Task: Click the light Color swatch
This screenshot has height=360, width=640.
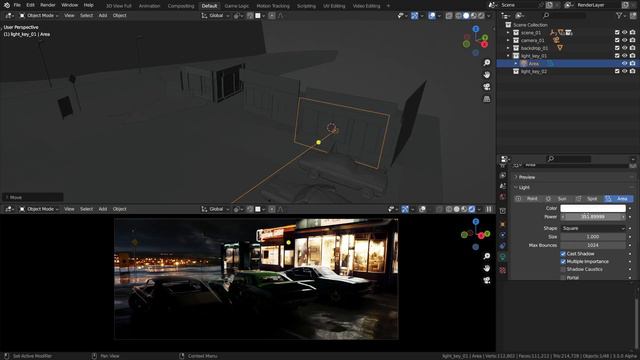Action: point(593,208)
